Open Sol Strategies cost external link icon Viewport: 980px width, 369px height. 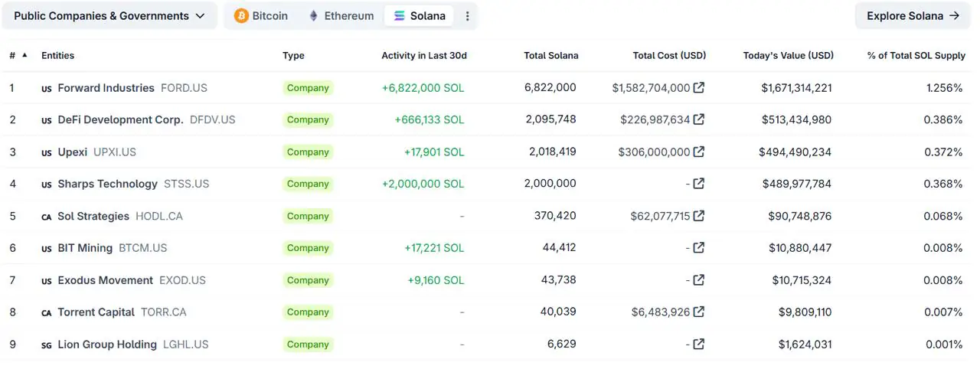pyautogui.click(x=698, y=216)
